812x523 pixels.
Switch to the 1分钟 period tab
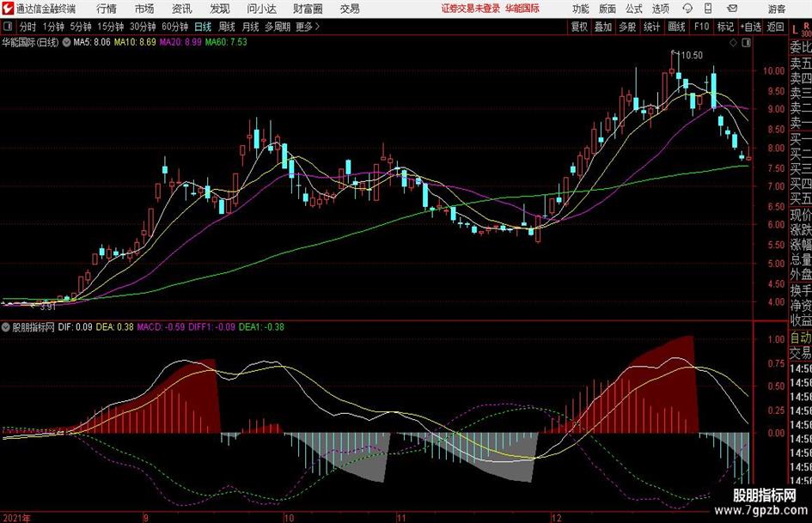pyautogui.click(x=52, y=27)
